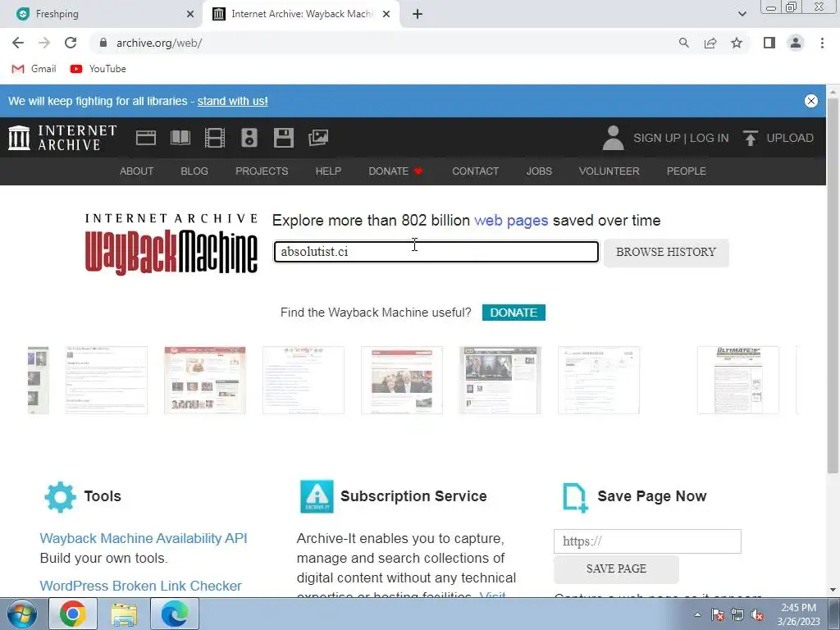Open the Chrome profile icon

[x=796, y=43]
